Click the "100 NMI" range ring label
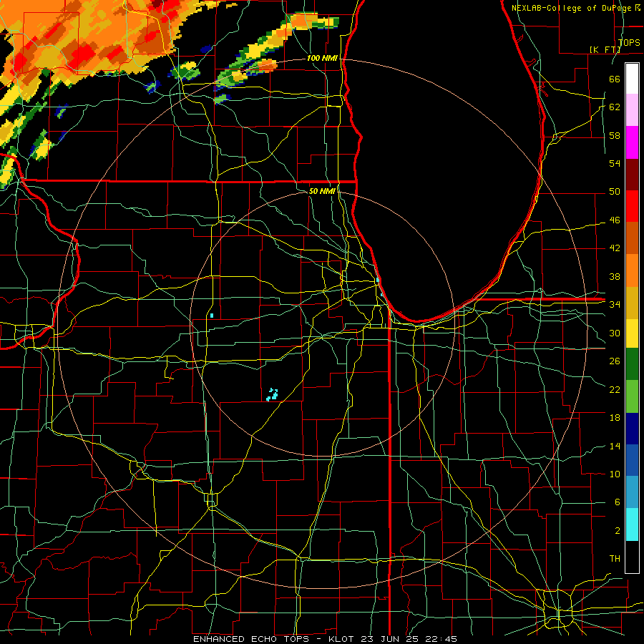644x644 pixels. (322, 58)
